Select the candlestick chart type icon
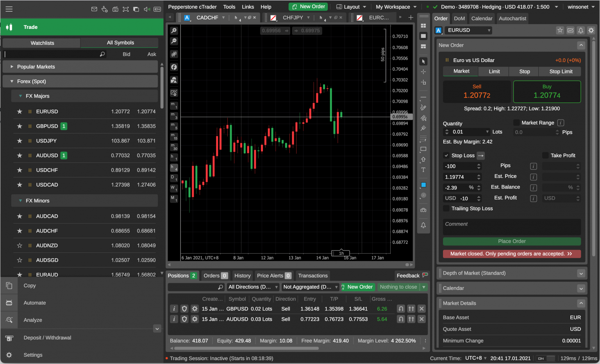The image size is (600, 364). (174, 54)
